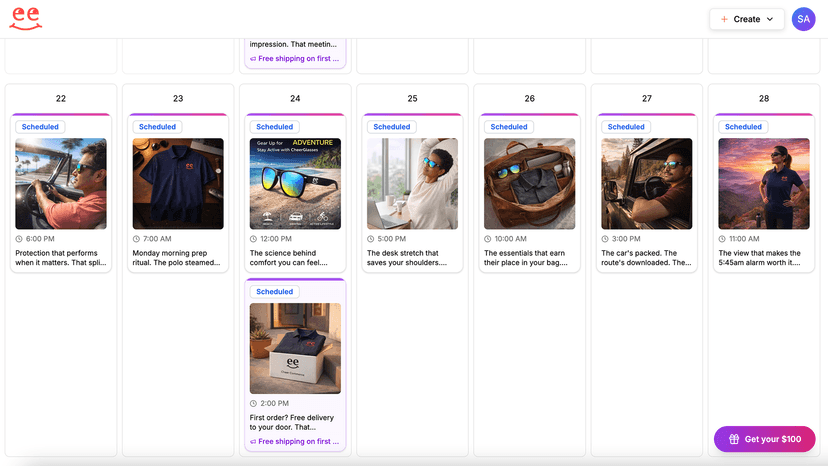Click Scheduled badge on day 26

coord(509,127)
